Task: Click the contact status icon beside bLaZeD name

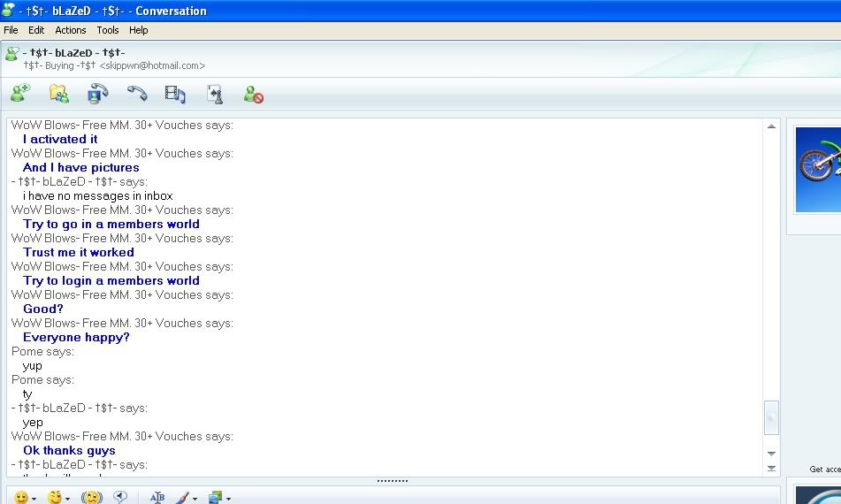Action: click(x=11, y=54)
